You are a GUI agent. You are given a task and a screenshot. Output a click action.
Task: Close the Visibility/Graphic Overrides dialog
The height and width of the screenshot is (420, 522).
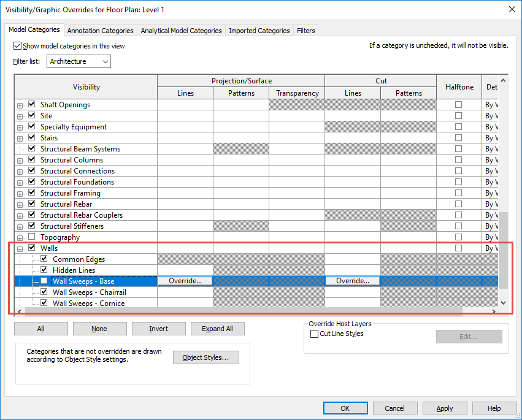point(512,9)
